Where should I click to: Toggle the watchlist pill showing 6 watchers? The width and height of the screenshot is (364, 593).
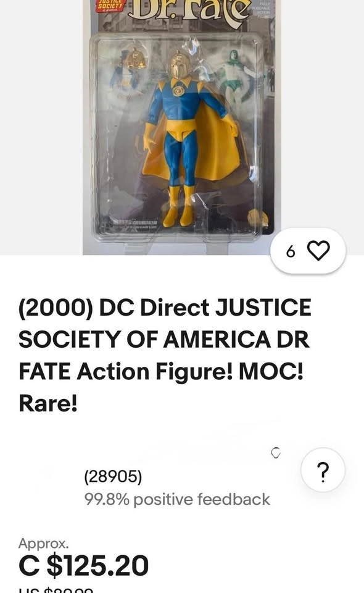click(x=308, y=251)
